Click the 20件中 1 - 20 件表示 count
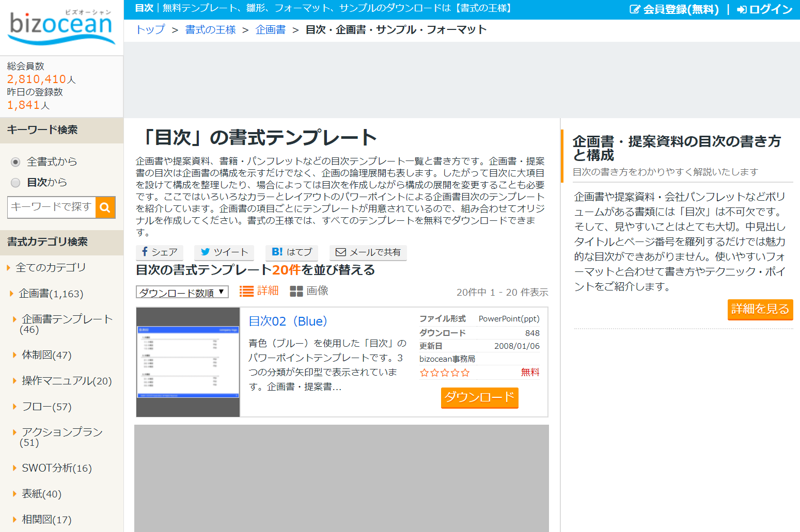This screenshot has width=800, height=532. click(502, 292)
